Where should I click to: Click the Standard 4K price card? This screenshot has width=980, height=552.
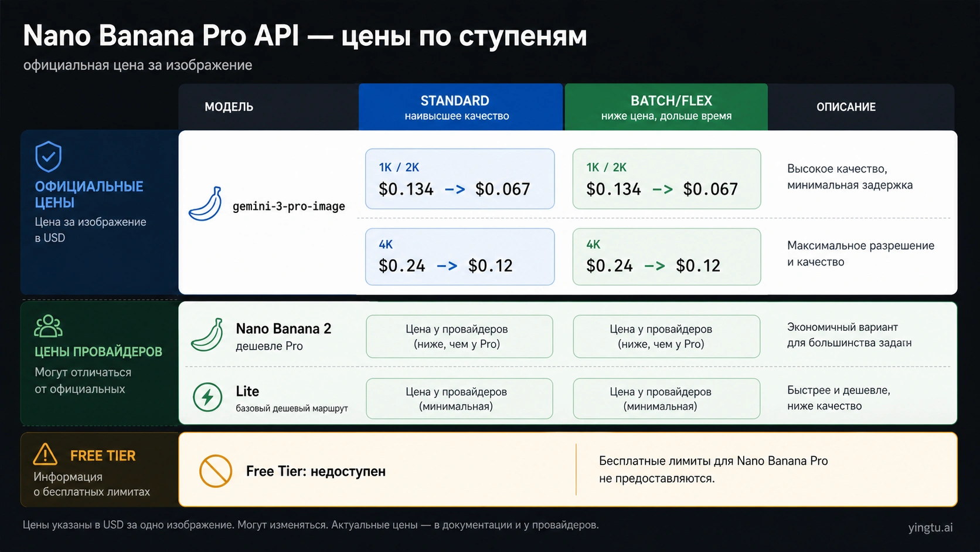460,257
